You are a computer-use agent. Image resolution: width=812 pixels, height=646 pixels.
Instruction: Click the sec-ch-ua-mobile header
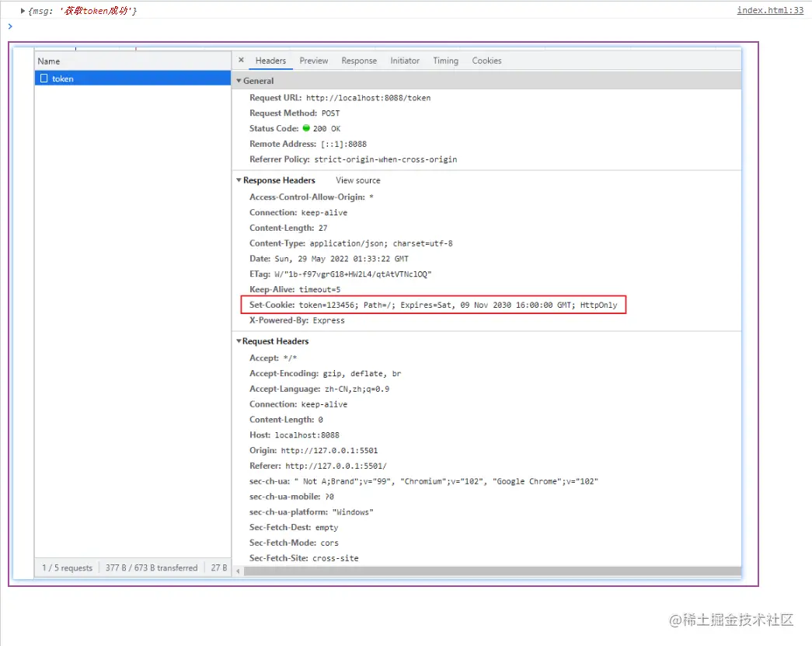(291, 497)
